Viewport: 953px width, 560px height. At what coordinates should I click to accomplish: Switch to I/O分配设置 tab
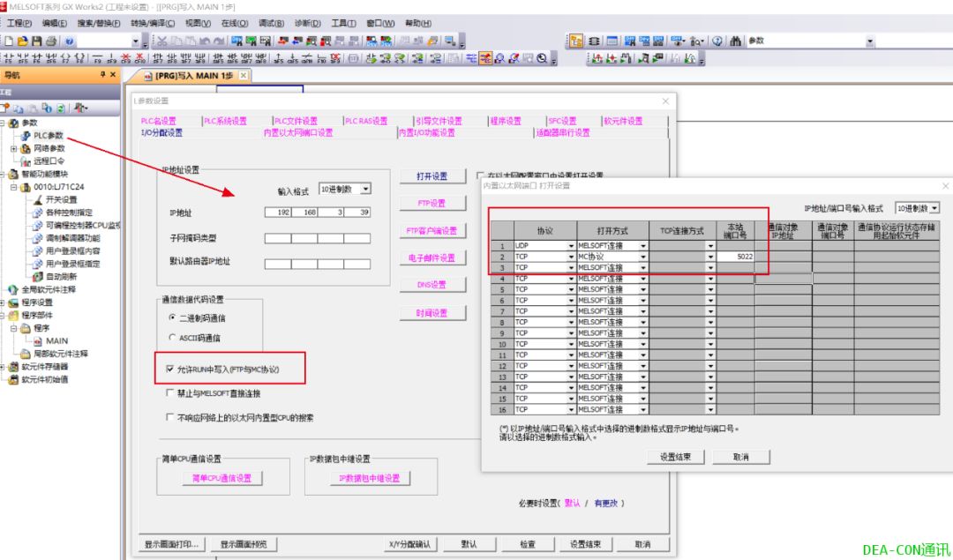point(161,132)
